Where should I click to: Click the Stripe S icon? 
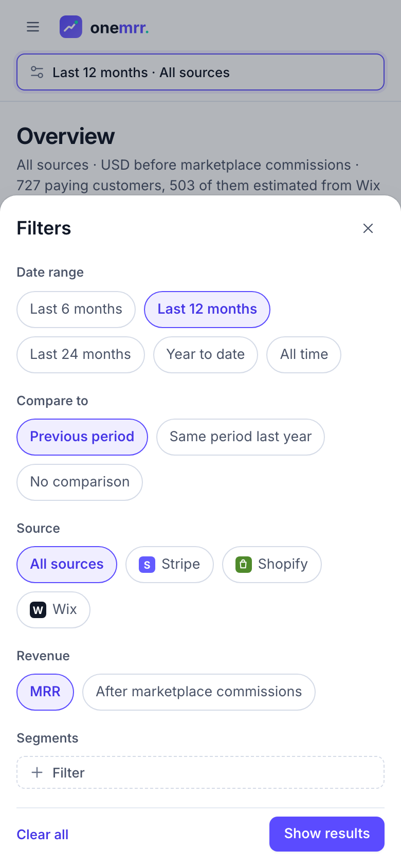pos(147,565)
